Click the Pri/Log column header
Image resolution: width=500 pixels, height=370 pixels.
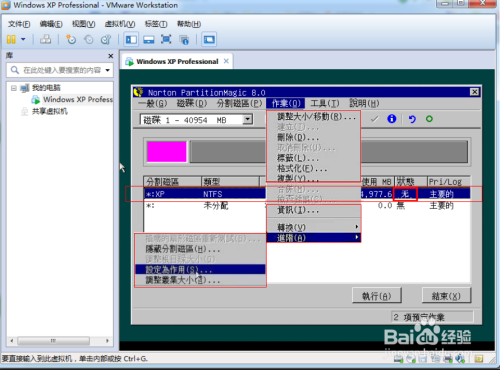coord(449,181)
